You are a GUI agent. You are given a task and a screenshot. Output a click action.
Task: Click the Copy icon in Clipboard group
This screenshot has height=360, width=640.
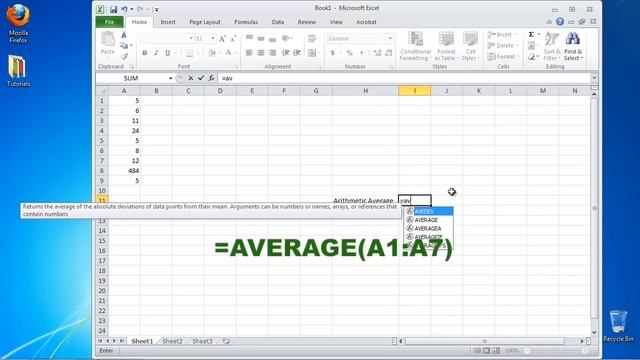click(124, 45)
